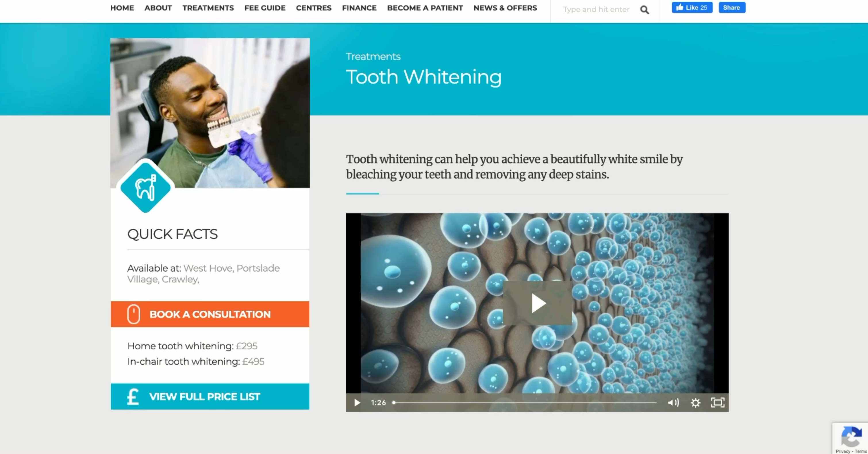Screen dimensions: 868x454
Task: Click the small play button in video controls
Action: 357,403
